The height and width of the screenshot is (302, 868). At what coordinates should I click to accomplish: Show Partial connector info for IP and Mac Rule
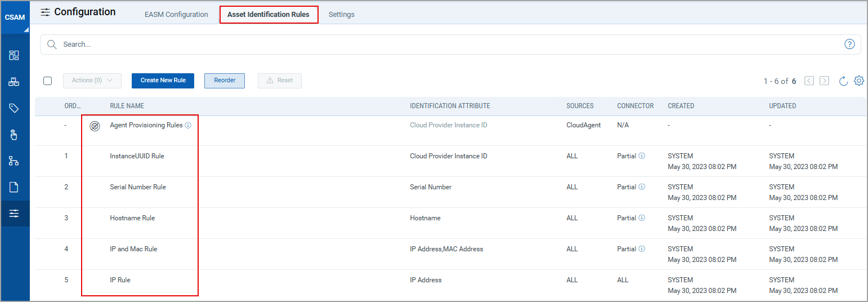pyautogui.click(x=642, y=249)
